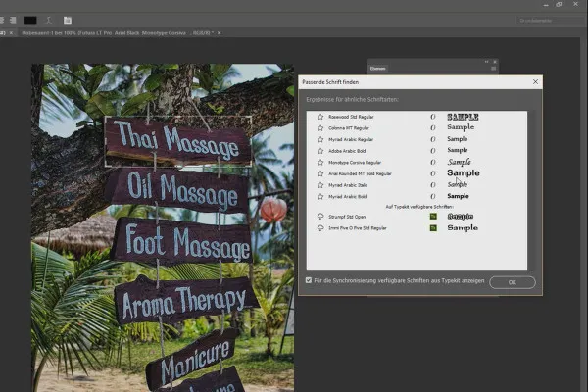Confirm font selection with the OK button
Viewport: 588px width, 392px height.
[513, 282]
